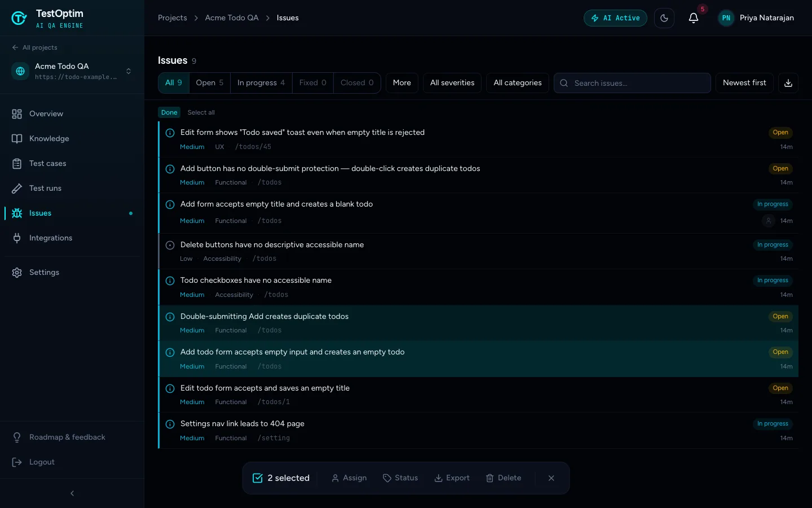Open Test runs pencil icon

pos(17,189)
